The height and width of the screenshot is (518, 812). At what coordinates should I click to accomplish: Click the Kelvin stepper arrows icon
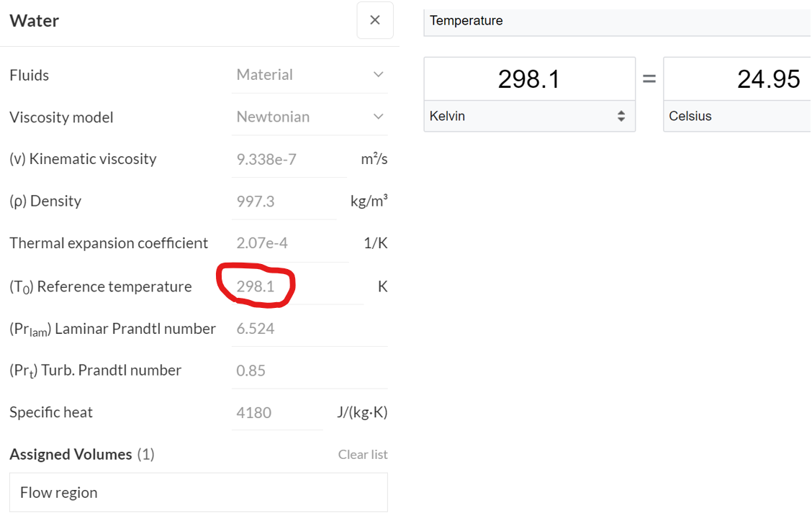click(x=621, y=116)
